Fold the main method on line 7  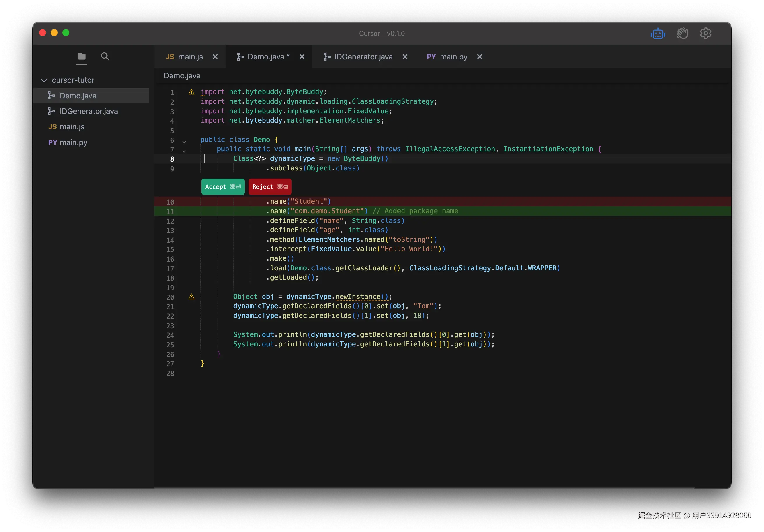click(x=184, y=152)
